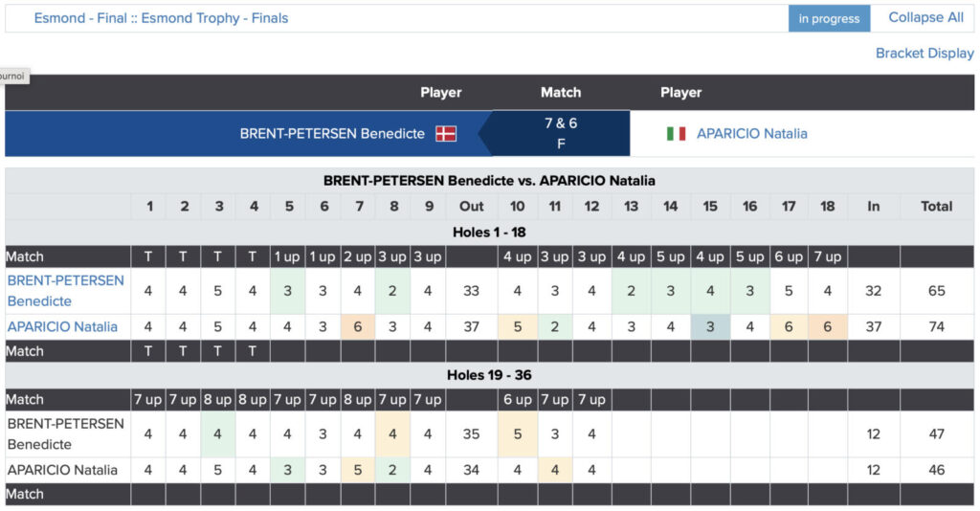Click the Italy flag icon
The height and width of the screenshot is (511, 980).
point(677,134)
